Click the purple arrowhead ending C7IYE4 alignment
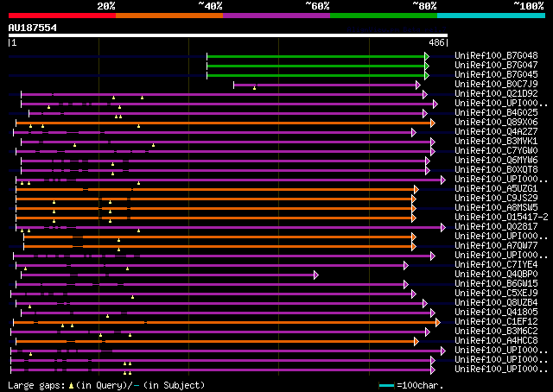 [406, 265]
